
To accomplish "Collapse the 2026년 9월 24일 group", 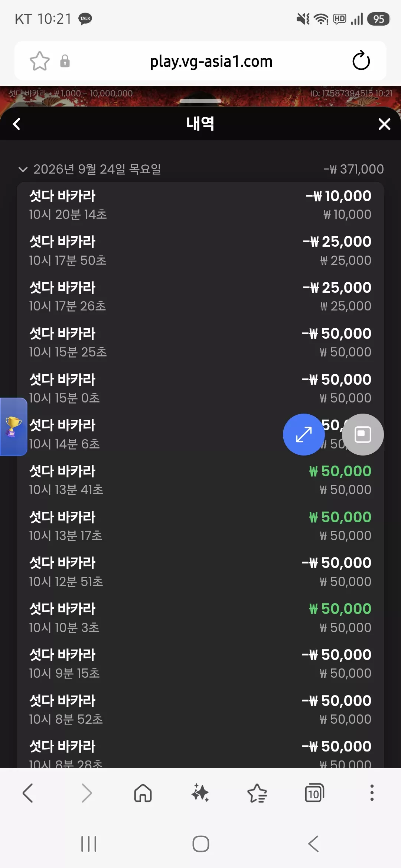I will (x=23, y=170).
